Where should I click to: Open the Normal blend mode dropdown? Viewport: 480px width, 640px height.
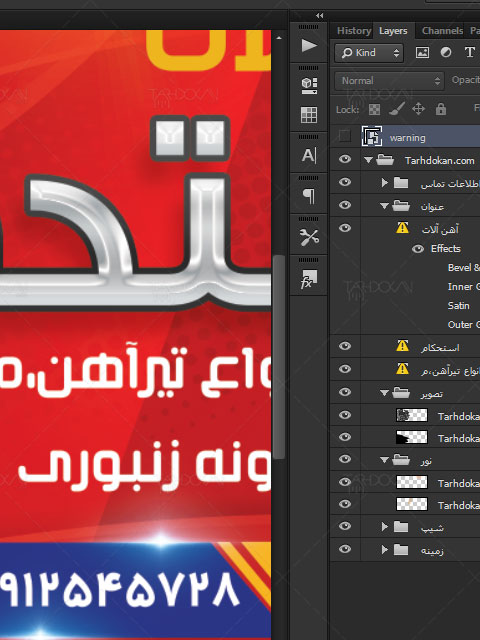(x=389, y=81)
